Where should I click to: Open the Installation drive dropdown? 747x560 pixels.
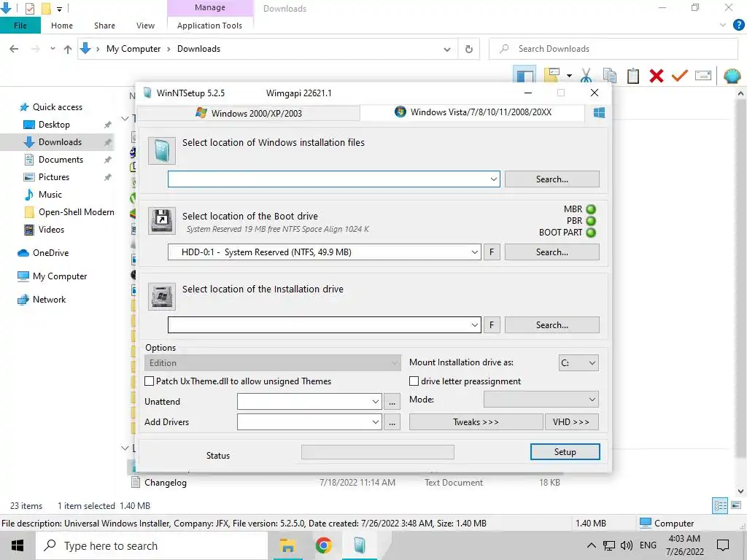[x=474, y=324]
